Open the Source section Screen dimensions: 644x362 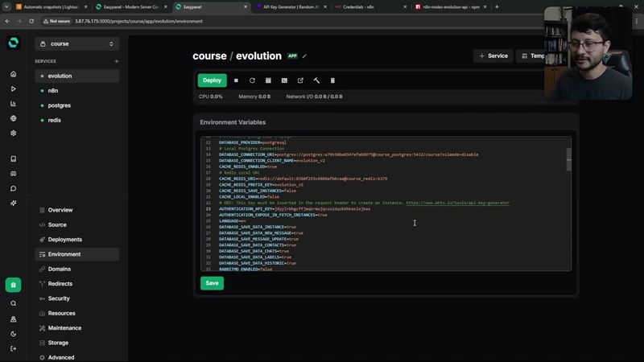[x=76, y=224]
